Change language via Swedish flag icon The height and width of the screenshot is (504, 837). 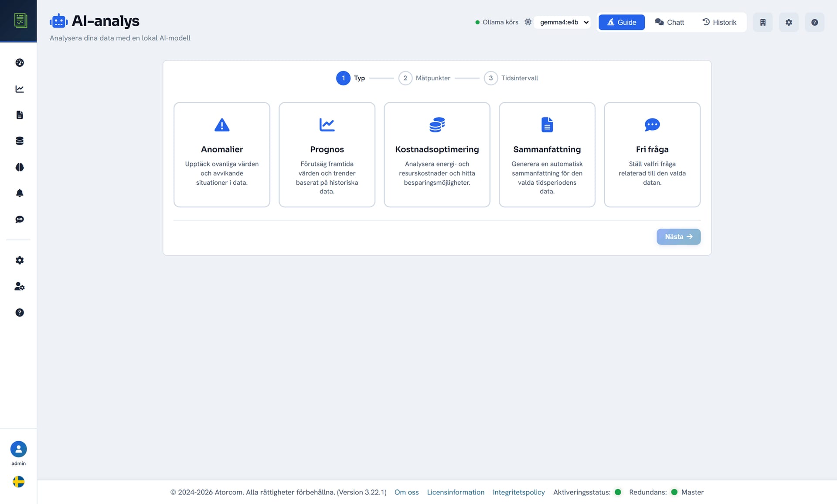[x=18, y=481]
